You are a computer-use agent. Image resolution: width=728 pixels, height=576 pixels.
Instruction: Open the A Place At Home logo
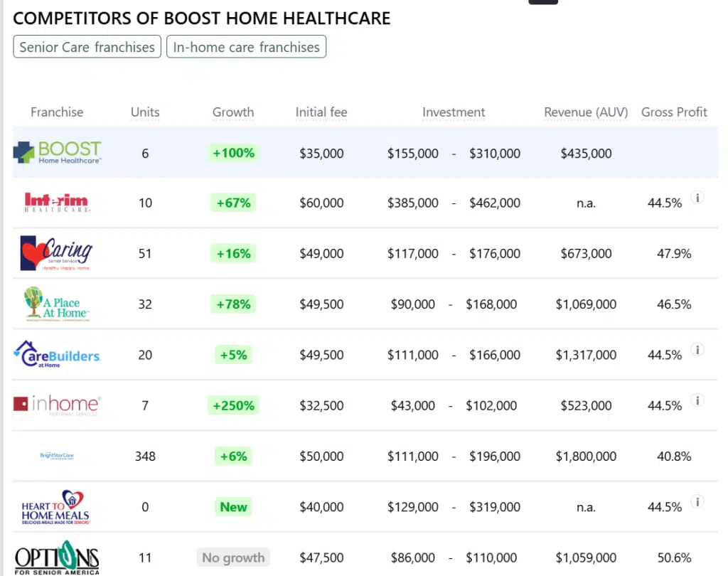pyautogui.click(x=57, y=304)
